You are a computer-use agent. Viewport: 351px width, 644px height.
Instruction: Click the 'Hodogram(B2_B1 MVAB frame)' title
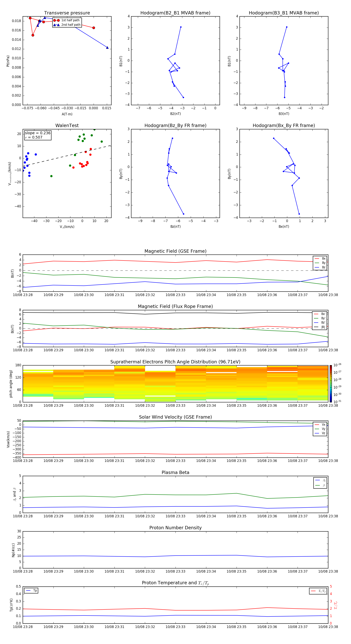coord(175,13)
